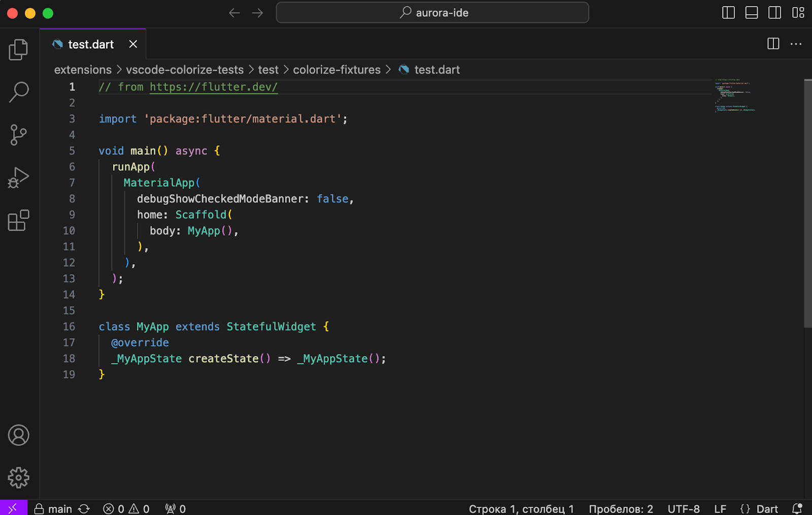Screen dimensions: 812x515
Task: Click line number 16 in gutter
Action: tap(69, 327)
